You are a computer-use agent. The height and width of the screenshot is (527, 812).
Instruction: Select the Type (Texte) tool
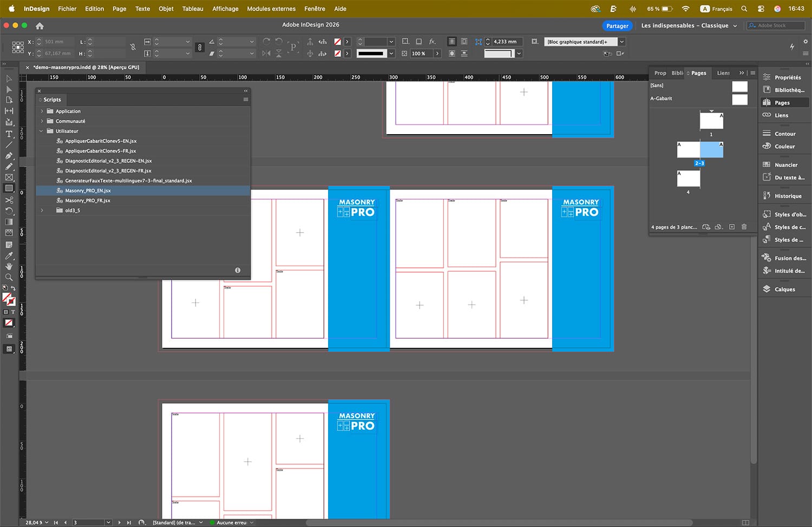(x=9, y=134)
